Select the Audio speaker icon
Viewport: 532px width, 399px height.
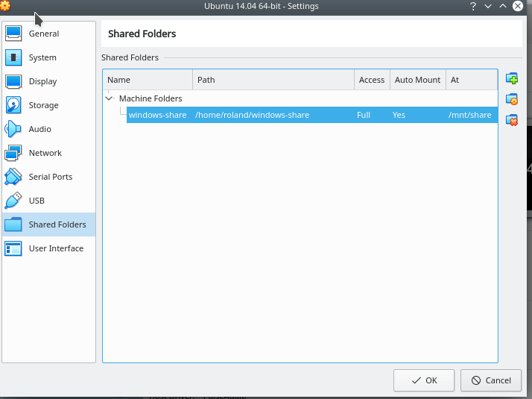pyautogui.click(x=14, y=129)
